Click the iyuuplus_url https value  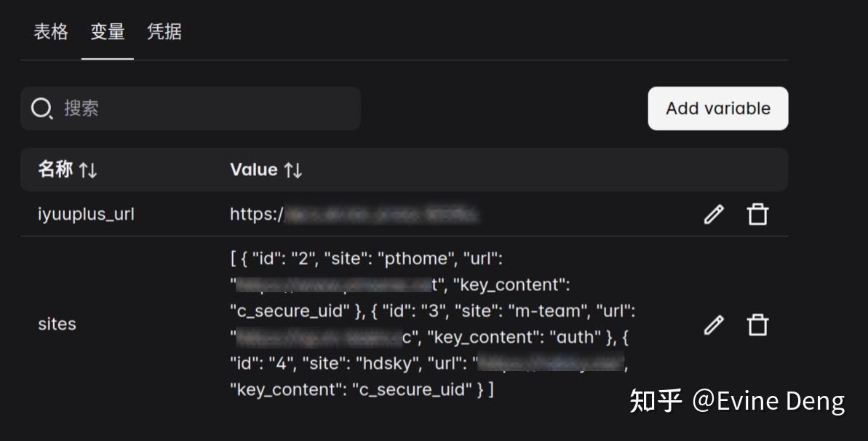point(354,214)
